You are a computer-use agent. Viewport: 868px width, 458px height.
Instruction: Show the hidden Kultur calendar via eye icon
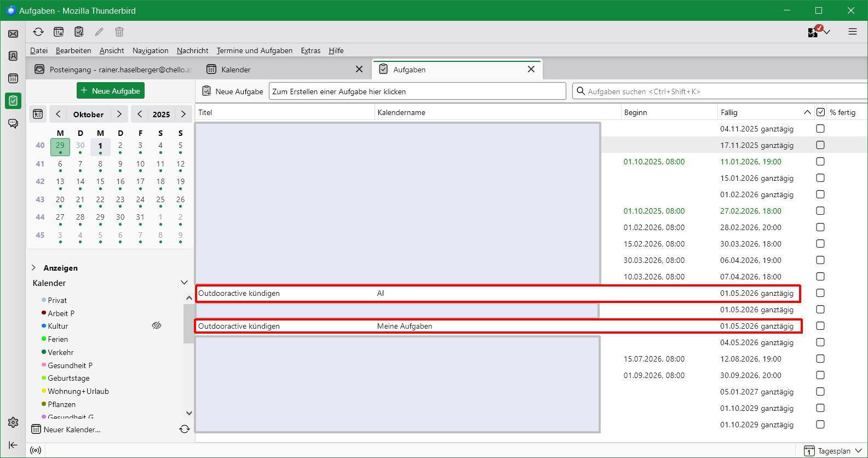pos(157,326)
